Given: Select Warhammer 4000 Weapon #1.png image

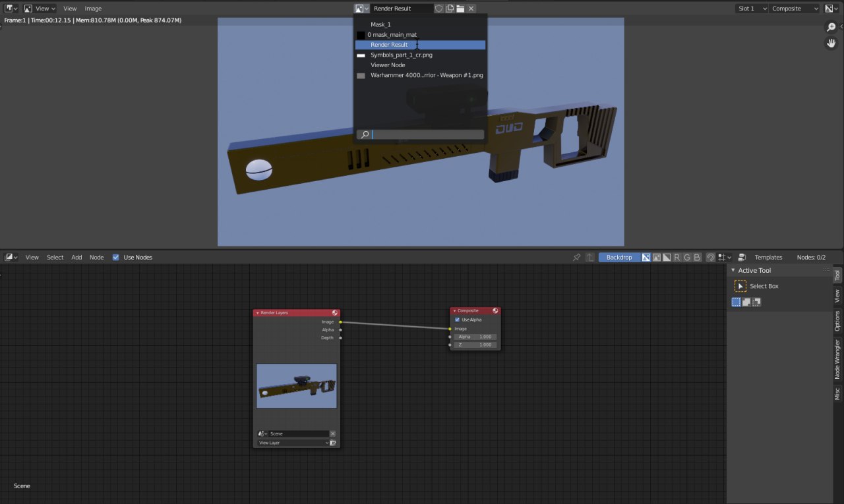Looking at the screenshot, I should pos(420,76).
